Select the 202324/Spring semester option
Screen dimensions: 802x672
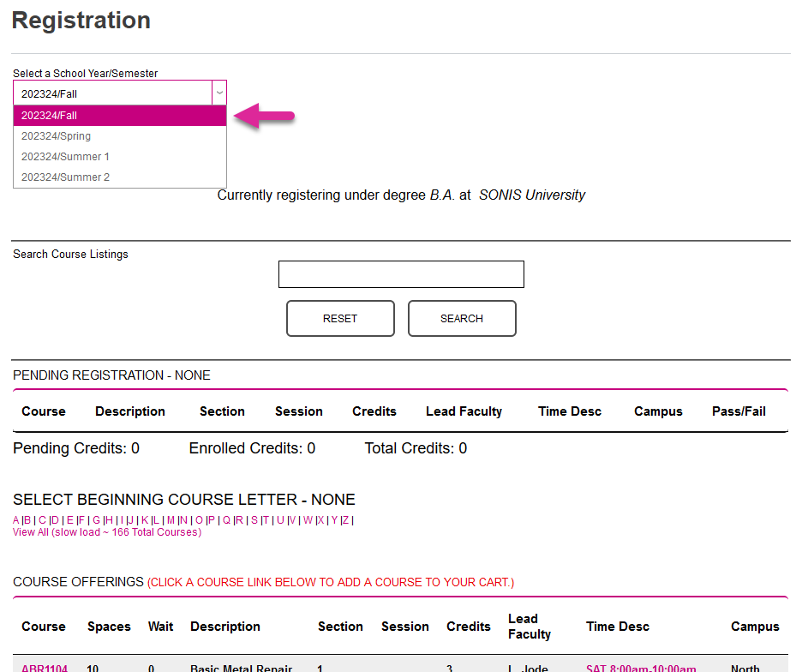coord(57,135)
